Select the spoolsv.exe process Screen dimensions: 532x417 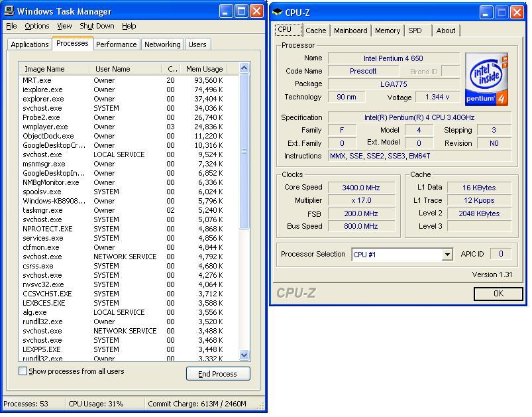pyautogui.click(x=123, y=192)
